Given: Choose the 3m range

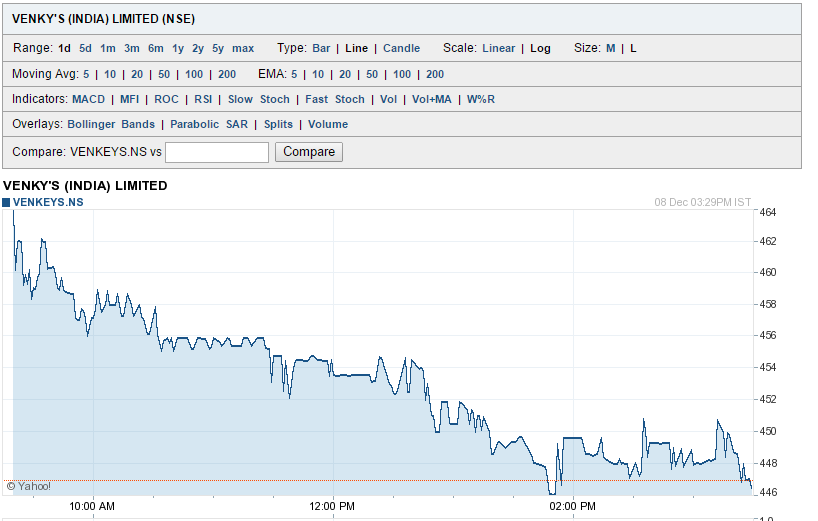Looking at the screenshot, I should tap(132, 49).
